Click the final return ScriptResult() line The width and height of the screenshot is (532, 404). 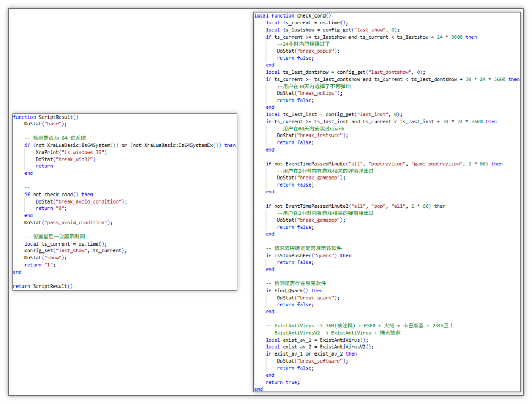tap(43, 286)
